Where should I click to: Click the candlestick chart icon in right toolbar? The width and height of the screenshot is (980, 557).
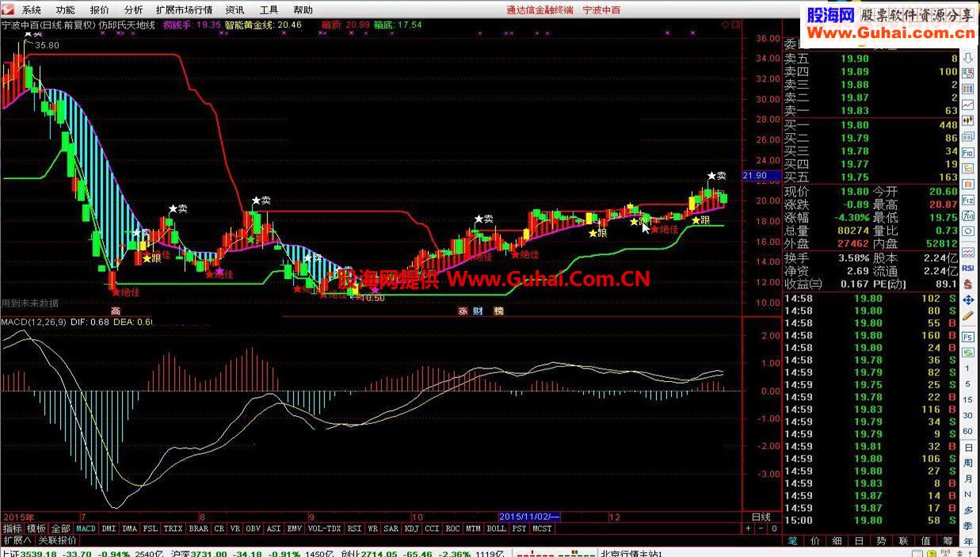(x=968, y=121)
